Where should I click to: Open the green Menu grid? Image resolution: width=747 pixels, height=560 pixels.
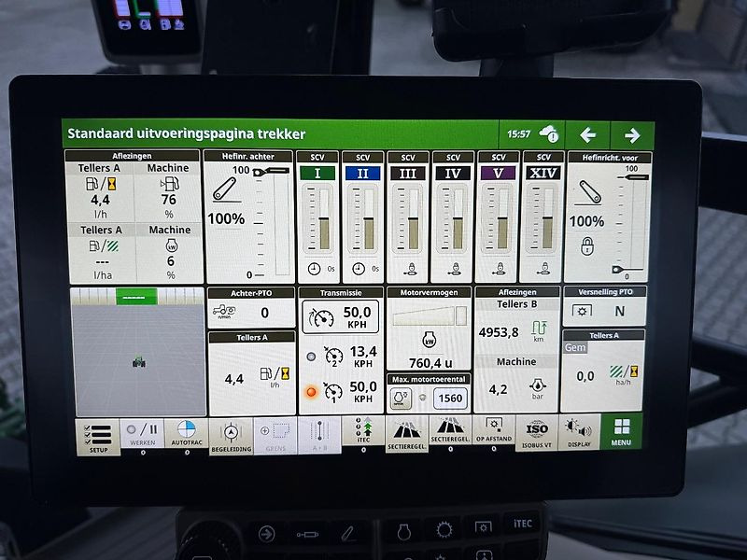[x=624, y=434]
